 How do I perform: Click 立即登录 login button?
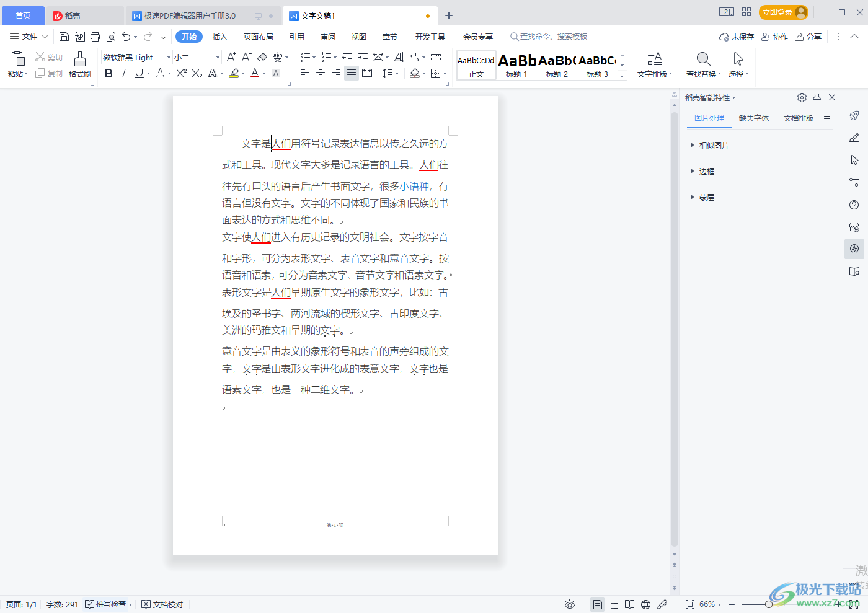pyautogui.click(x=784, y=12)
